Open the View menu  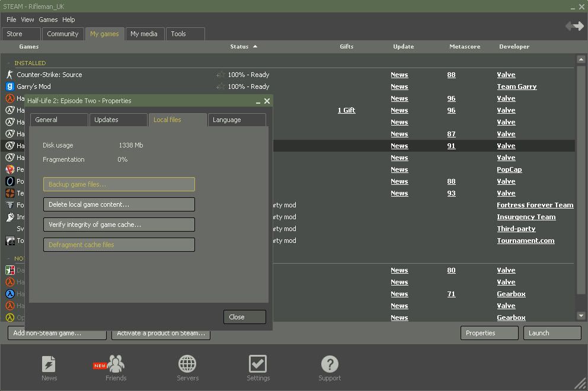(x=27, y=20)
